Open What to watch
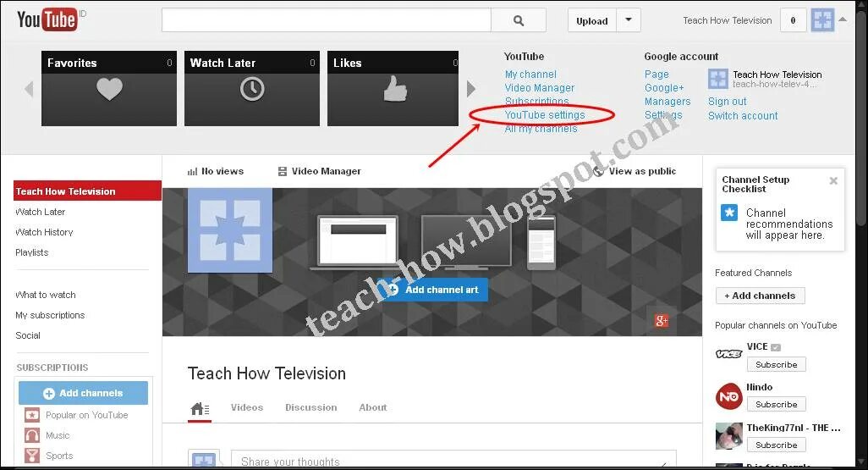 (46, 295)
